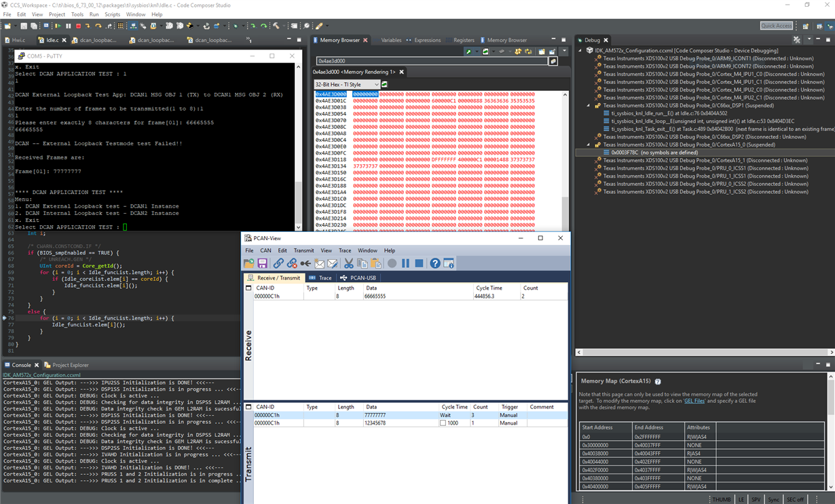Viewport: 835px width, 504px height.
Task: Open PCAN-View Help with the question mark icon
Action: 434,263
